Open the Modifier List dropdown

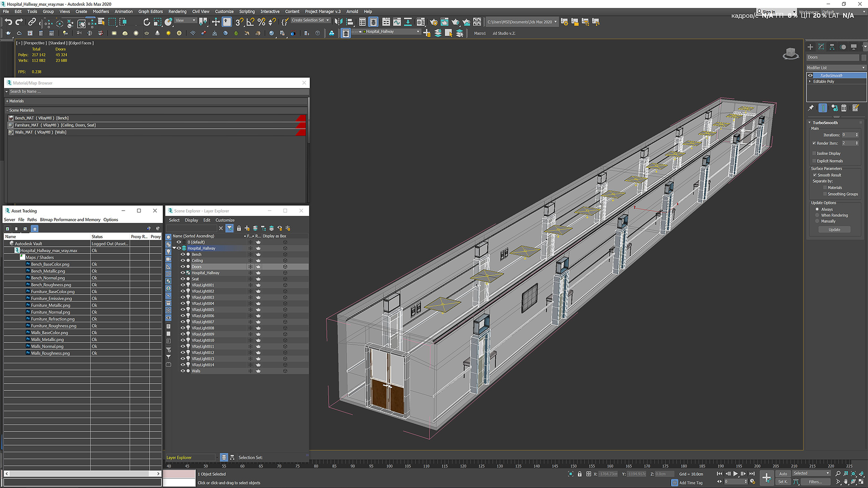pyautogui.click(x=836, y=68)
